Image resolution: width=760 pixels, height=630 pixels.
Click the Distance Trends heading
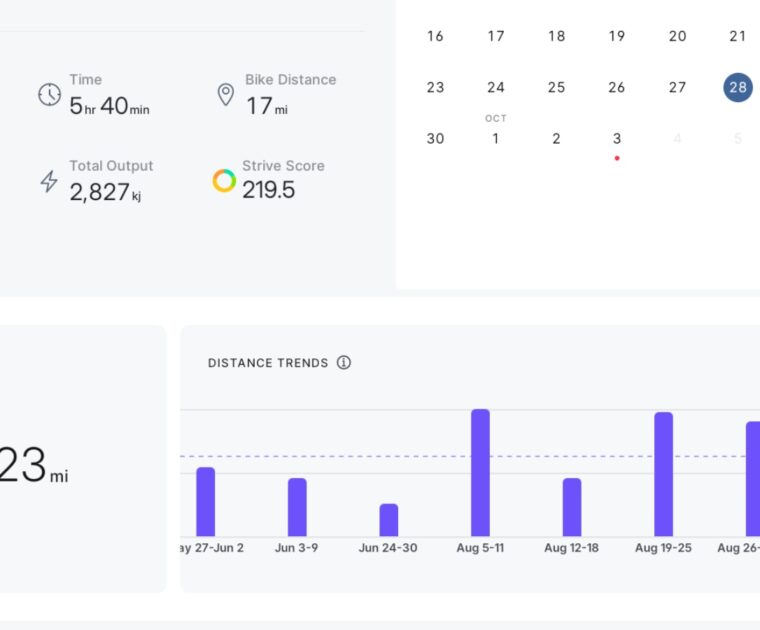tap(268, 363)
